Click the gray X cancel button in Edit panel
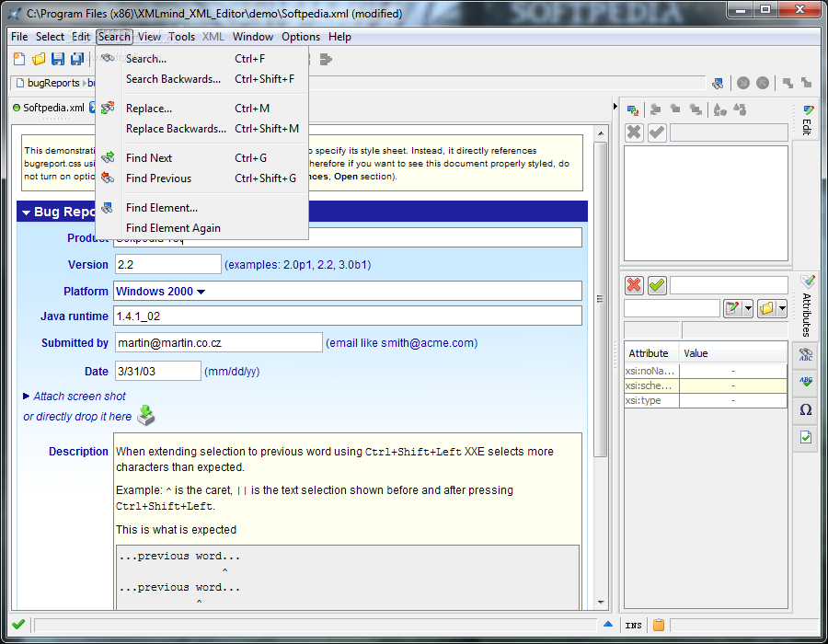The image size is (828, 644). (x=634, y=132)
